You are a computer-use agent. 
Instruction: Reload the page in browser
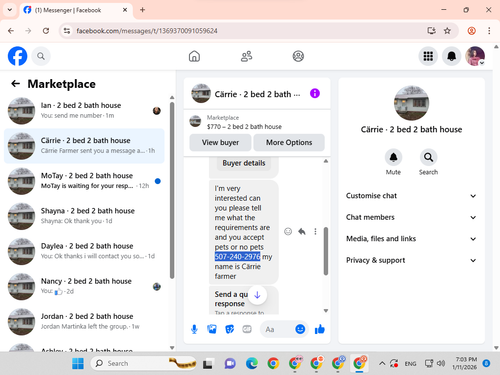[46, 31]
